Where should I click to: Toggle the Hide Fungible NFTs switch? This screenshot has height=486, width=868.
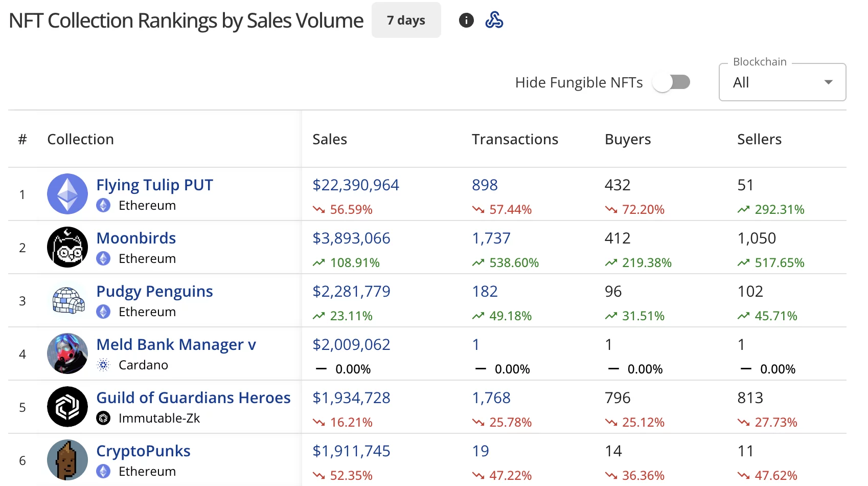click(671, 82)
